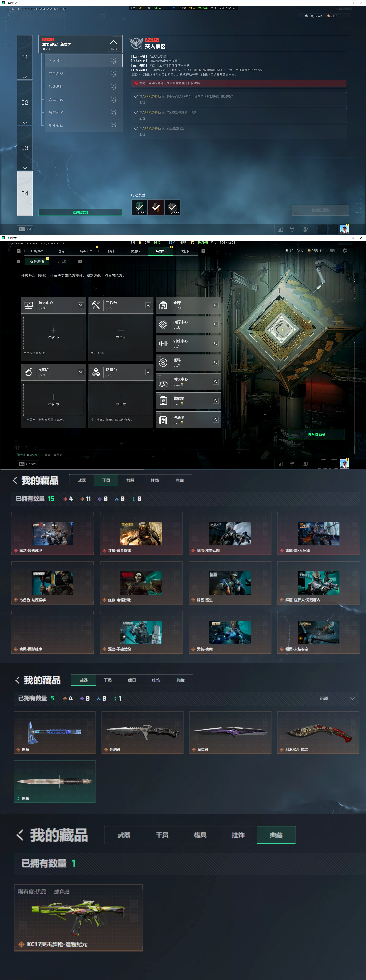Open the KC17突击步枪-造物纪元 card
The width and height of the screenshot is (366, 980).
click(79, 918)
